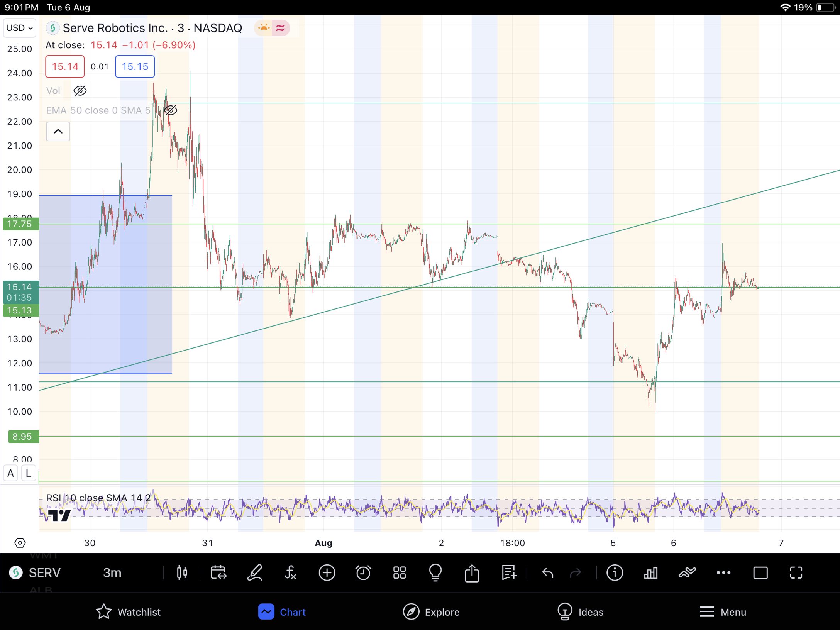Open the Menu tab
Viewport: 840px width, 630px height.
723,612
